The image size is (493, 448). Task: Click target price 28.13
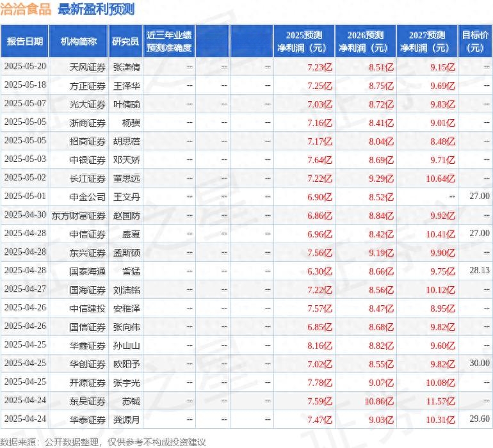[x=480, y=270]
